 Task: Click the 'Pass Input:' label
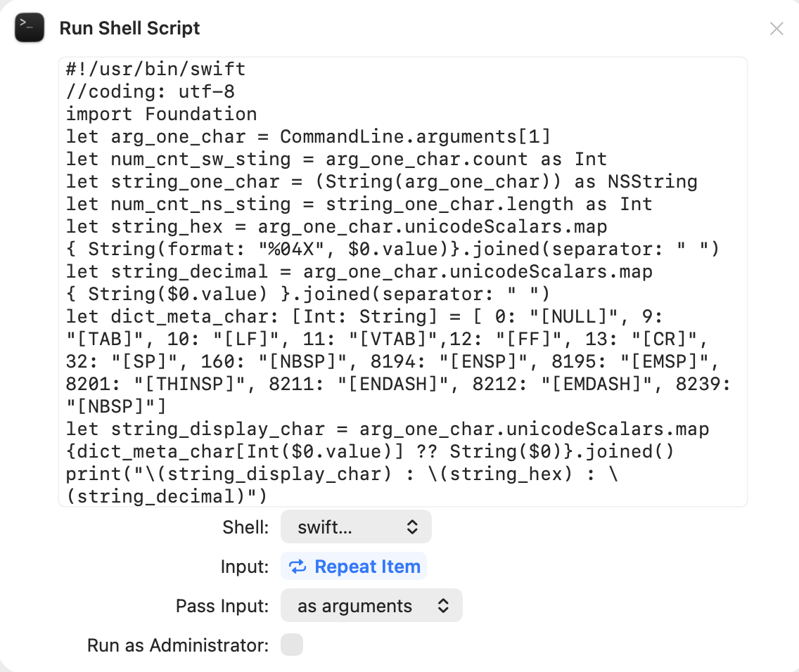222,606
